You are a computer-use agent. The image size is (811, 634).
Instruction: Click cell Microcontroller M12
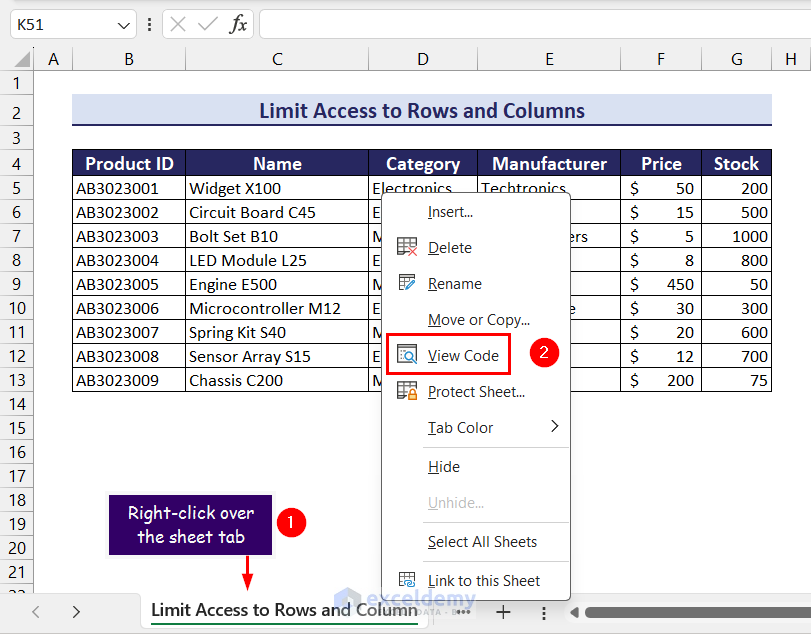tap(277, 308)
